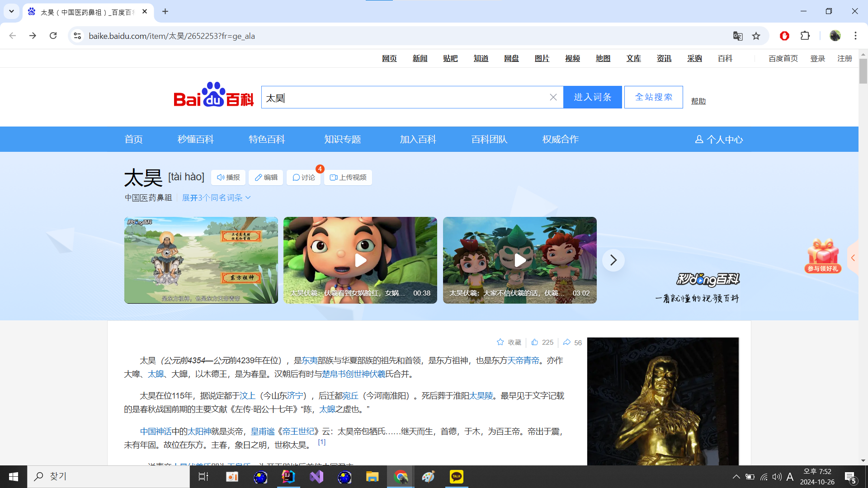This screenshot has height=488, width=868.
Task: Open the 太昊陵 article link
Action: 481,396
